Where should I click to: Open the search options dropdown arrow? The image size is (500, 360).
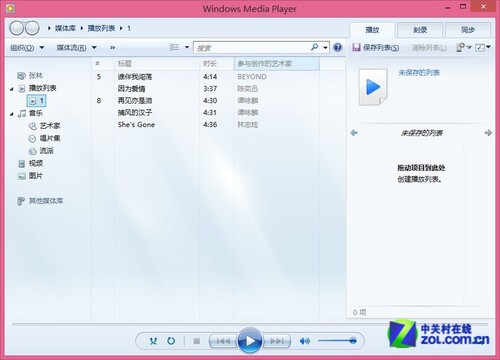325,48
